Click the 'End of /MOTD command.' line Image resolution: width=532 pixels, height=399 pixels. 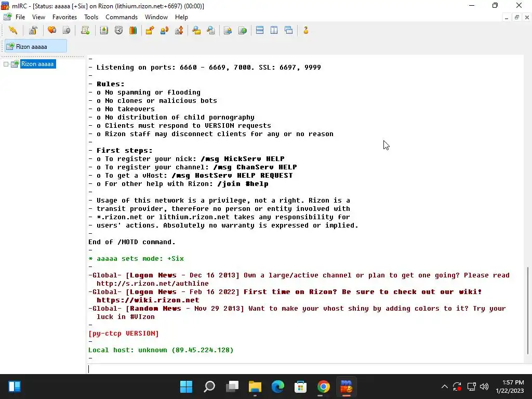click(131, 242)
